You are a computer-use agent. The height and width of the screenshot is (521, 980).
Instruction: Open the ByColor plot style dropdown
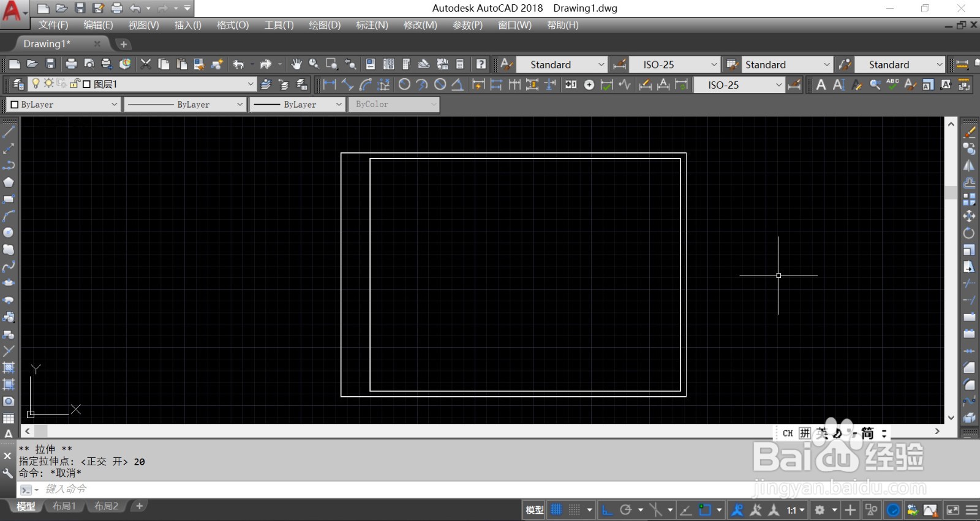pos(394,105)
